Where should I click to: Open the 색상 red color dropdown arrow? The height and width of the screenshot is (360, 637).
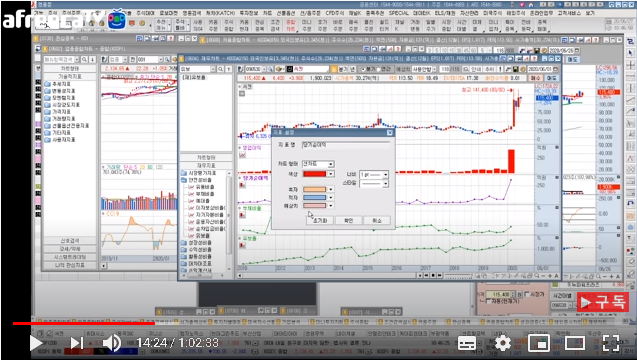tap(331, 174)
